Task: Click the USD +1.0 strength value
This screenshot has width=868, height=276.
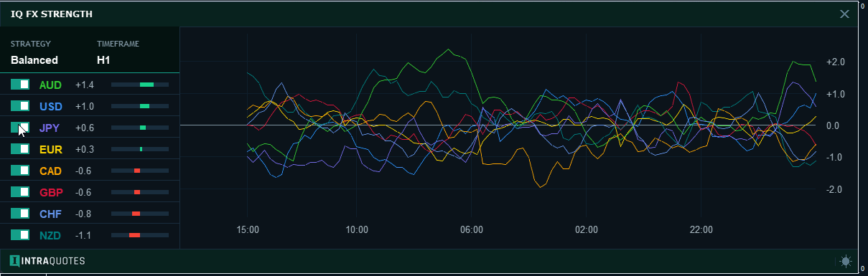Action: pos(85,107)
